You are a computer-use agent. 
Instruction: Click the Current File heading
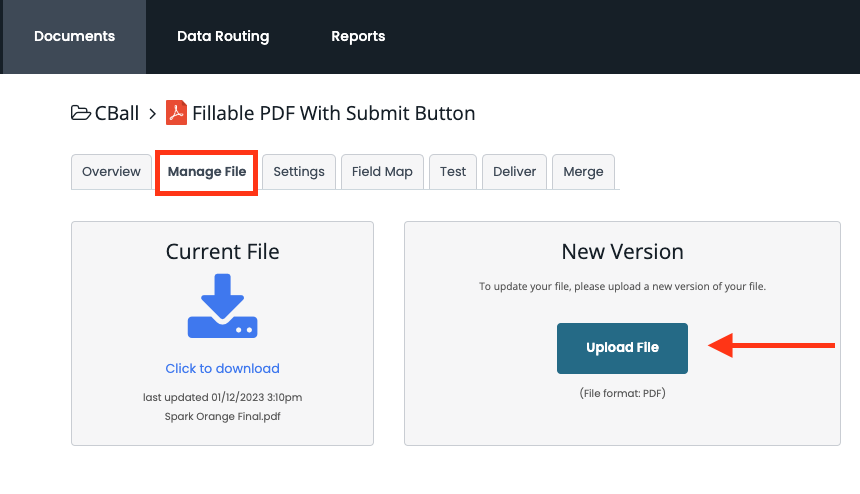click(x=222, y=251)
